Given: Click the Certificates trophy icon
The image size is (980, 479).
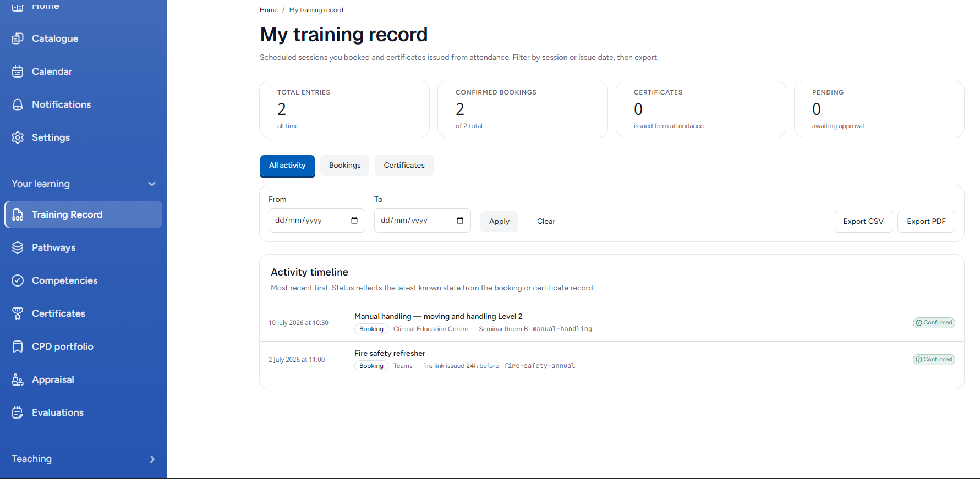Looking at the screenshot, I should [x=18, y=313].
